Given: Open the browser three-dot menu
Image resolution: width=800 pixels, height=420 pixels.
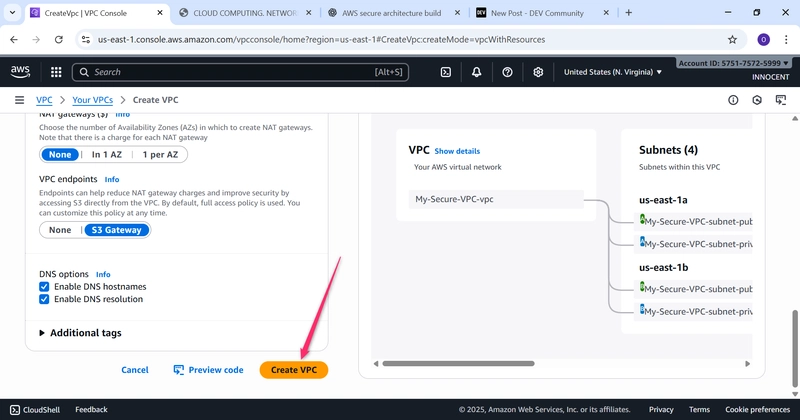Looking at the screenshot, I should point(786,39).
